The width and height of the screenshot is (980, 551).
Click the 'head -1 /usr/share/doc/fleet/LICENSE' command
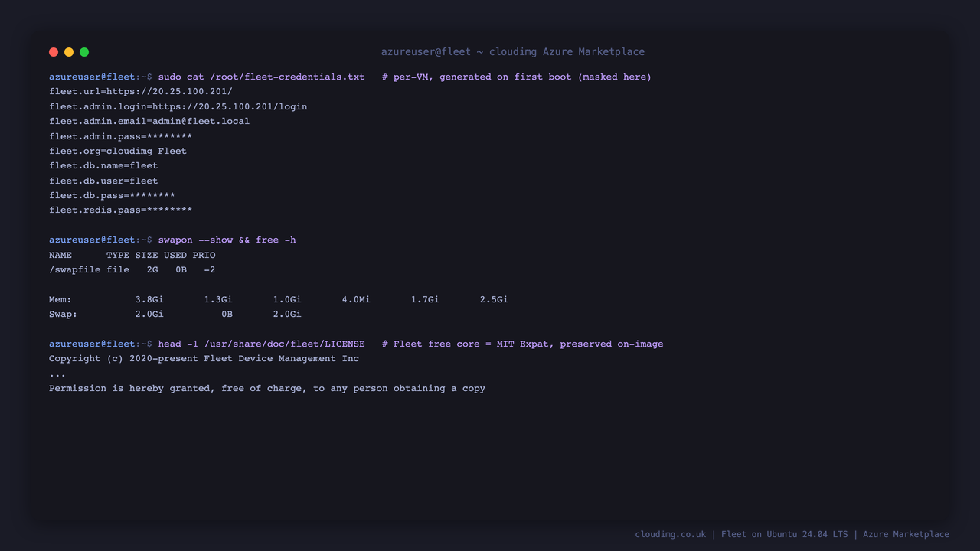click(x=261, y=344)
